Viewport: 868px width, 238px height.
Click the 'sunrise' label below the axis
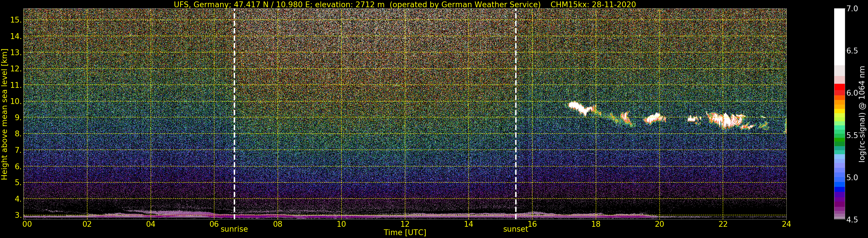pos(234,229)
